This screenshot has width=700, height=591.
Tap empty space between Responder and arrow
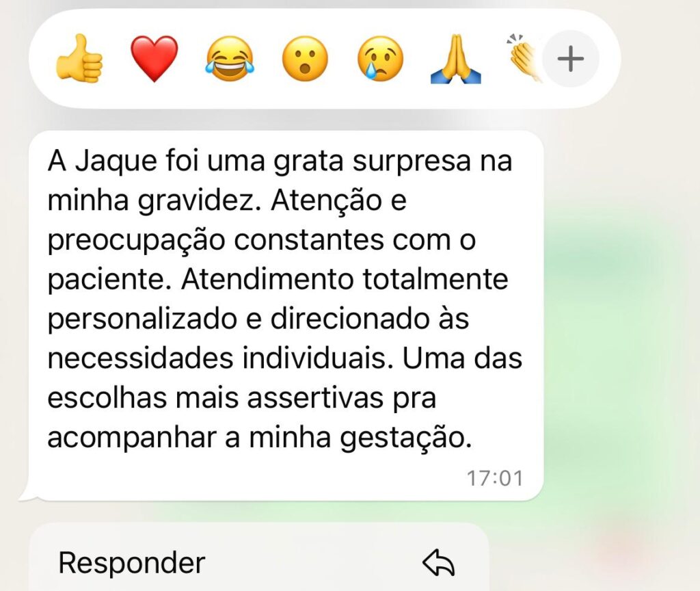pos(312,563)
